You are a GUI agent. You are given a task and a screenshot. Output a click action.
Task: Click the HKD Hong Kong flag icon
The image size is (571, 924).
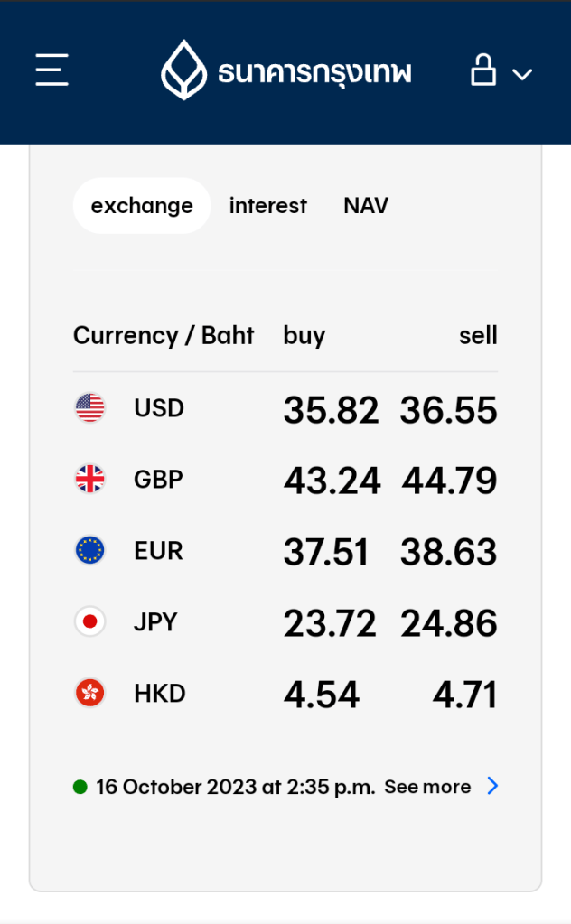[89, 693]
